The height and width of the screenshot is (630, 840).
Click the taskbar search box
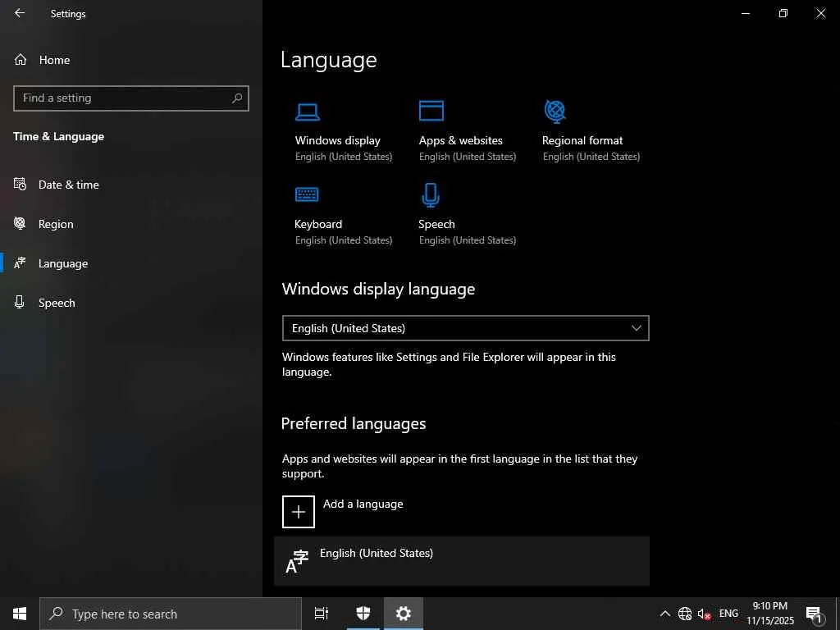coord(171,614)
